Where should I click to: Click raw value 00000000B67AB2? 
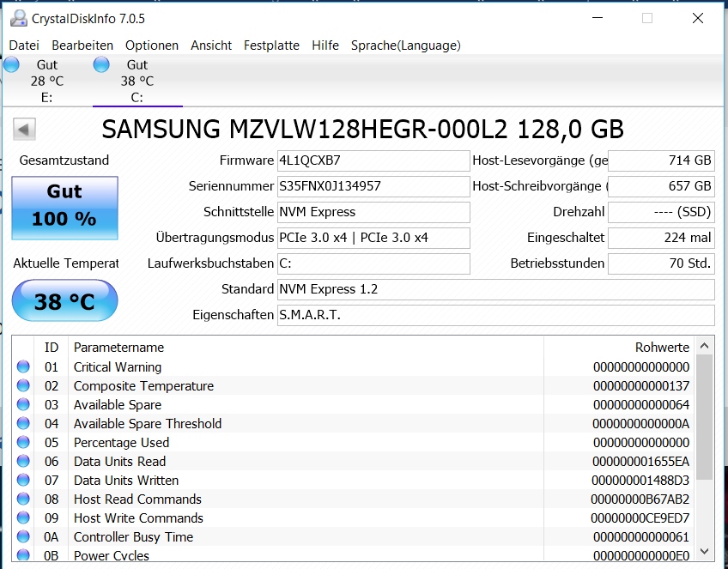point(640,499)
